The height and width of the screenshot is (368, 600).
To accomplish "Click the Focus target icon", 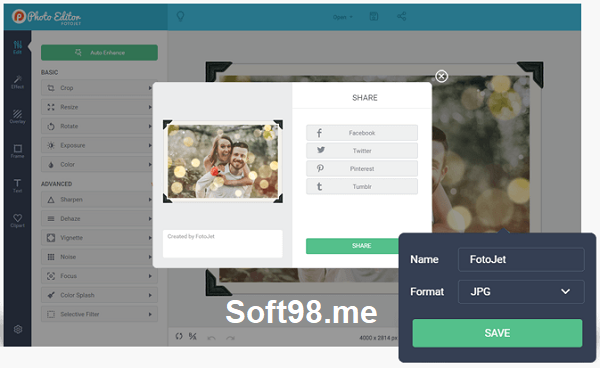I will pyautogui.click(x=51, y=276).
